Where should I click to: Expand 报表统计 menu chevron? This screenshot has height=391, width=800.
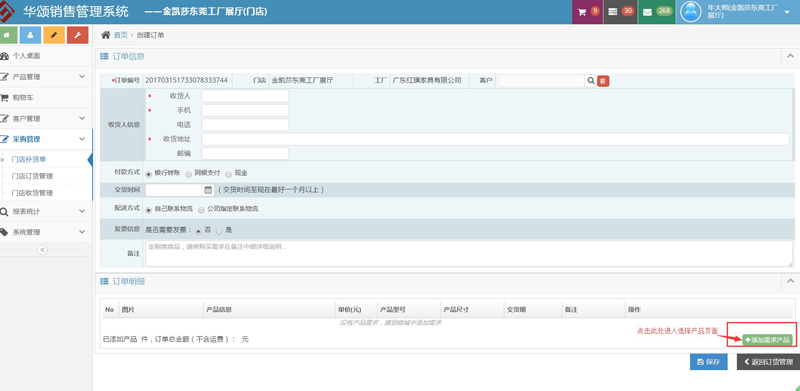pyautogui.click(x=82, y=211)
